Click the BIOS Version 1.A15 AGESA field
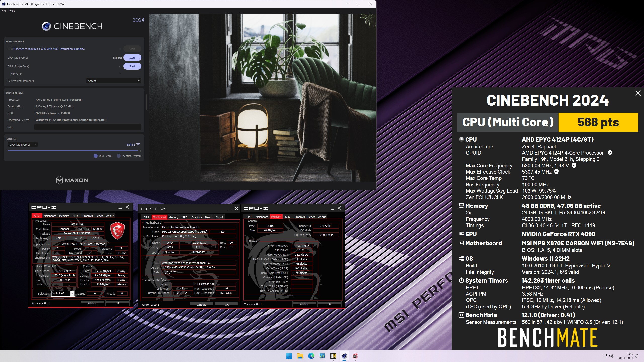 (199, 267)
